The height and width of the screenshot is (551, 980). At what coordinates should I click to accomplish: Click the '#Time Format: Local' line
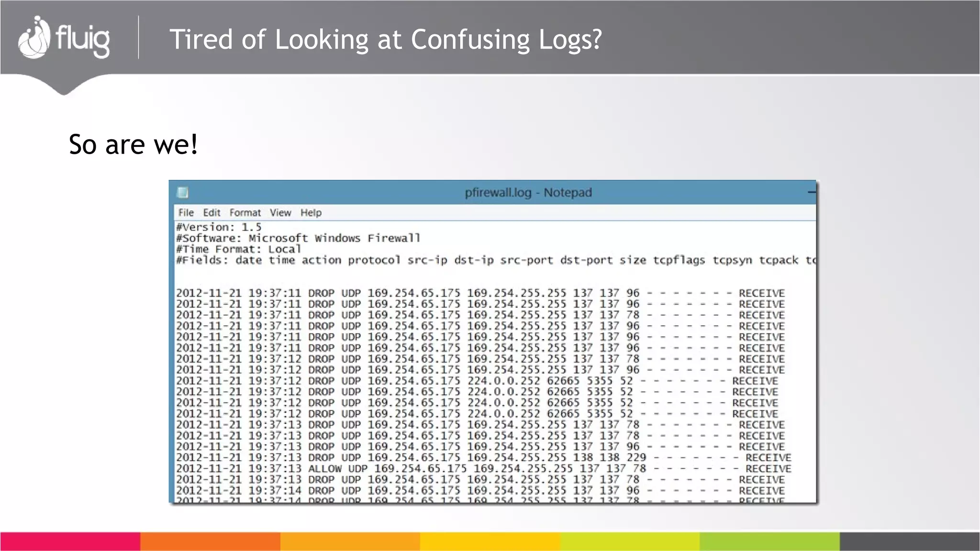click(238, 249)
